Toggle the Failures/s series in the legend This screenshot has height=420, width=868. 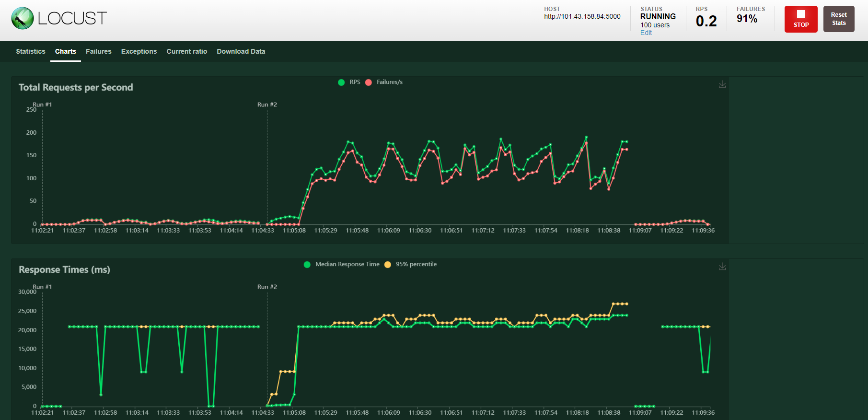[384, 82]
